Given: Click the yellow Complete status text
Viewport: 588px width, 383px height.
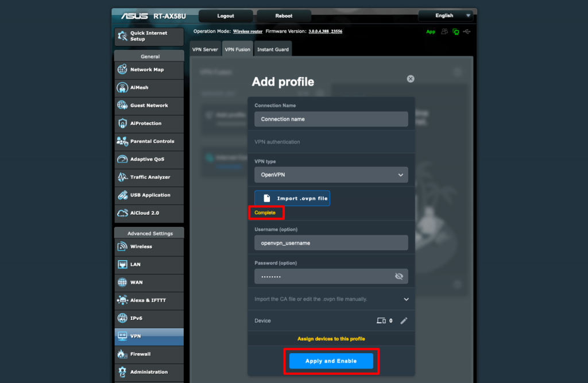Looking at the screenshot, I should pyautogui.click(x=265, y=212).
